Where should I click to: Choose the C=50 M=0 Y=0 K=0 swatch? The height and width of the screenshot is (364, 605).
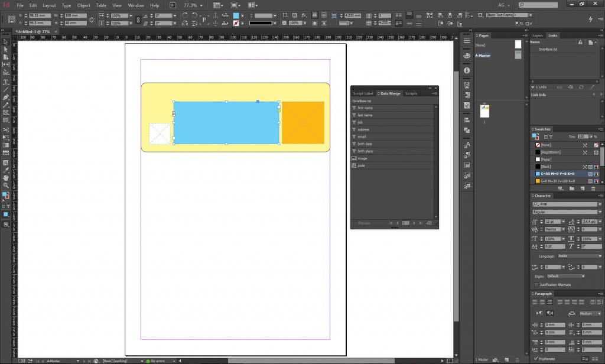(x=557, y=174)
